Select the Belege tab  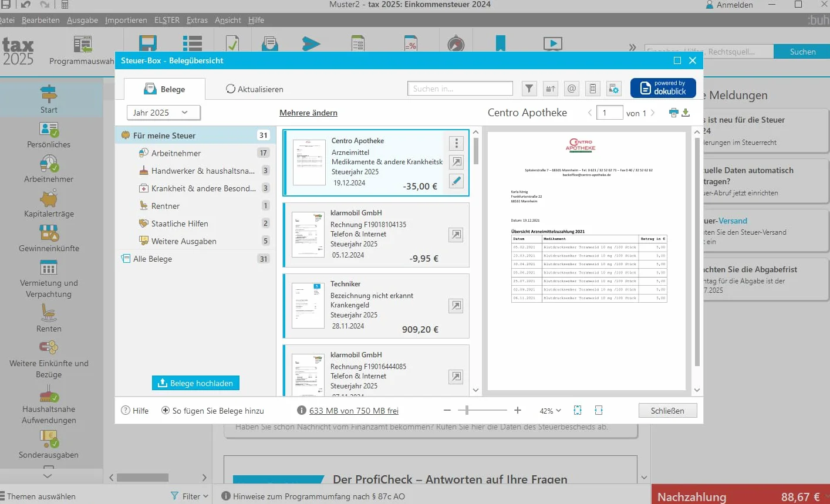pyautogui.click(x=165, y=89)
